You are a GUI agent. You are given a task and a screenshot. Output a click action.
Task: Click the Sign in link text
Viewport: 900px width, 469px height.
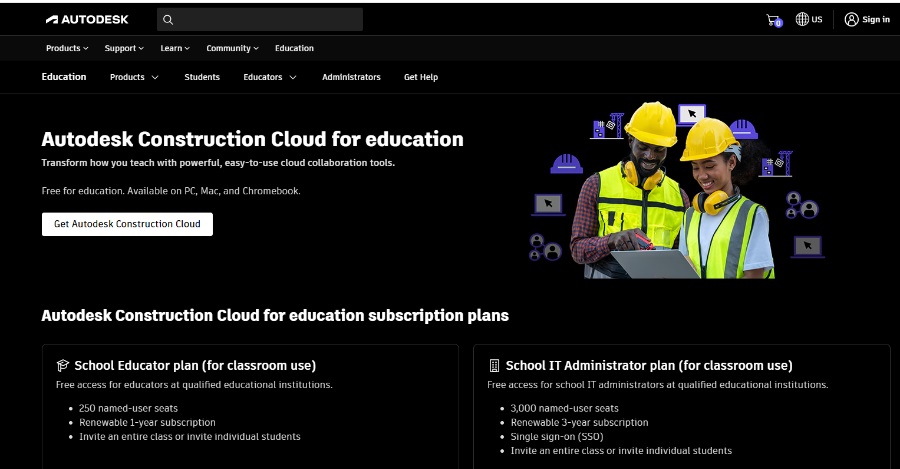876,20
